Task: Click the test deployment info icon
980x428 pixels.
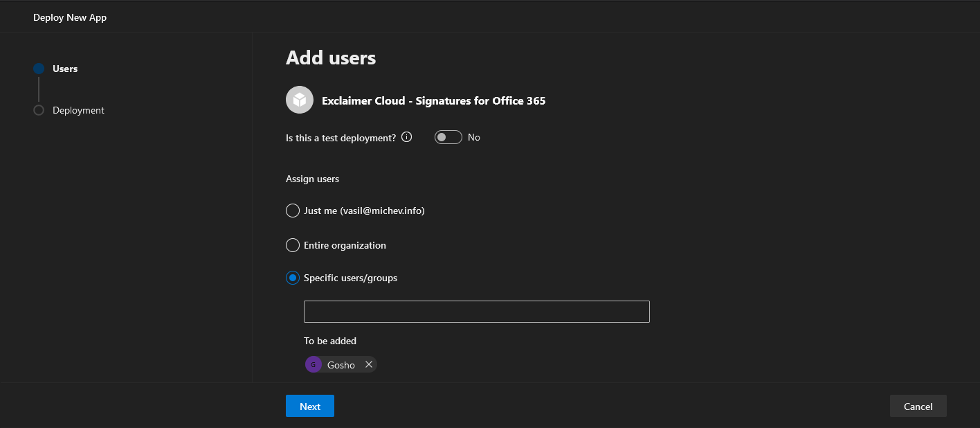Action: pyautogui.click(x=407, y=137)
